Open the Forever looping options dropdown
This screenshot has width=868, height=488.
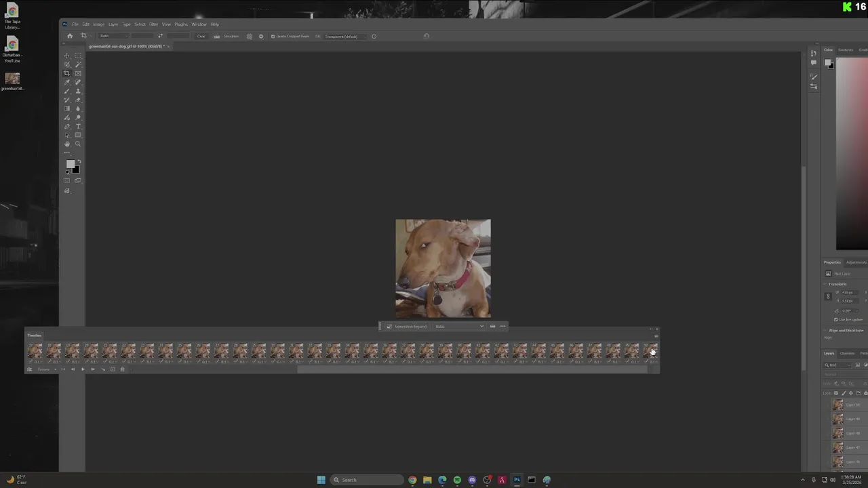[45, 369]
